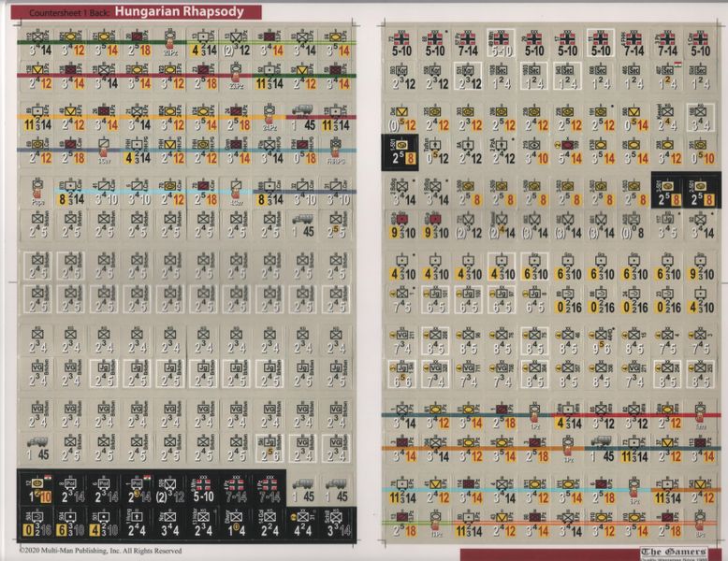Select the '0 5 14' yellow triangle counter
The width and height of the screenshot is (728, 561).
coord(634,118)
